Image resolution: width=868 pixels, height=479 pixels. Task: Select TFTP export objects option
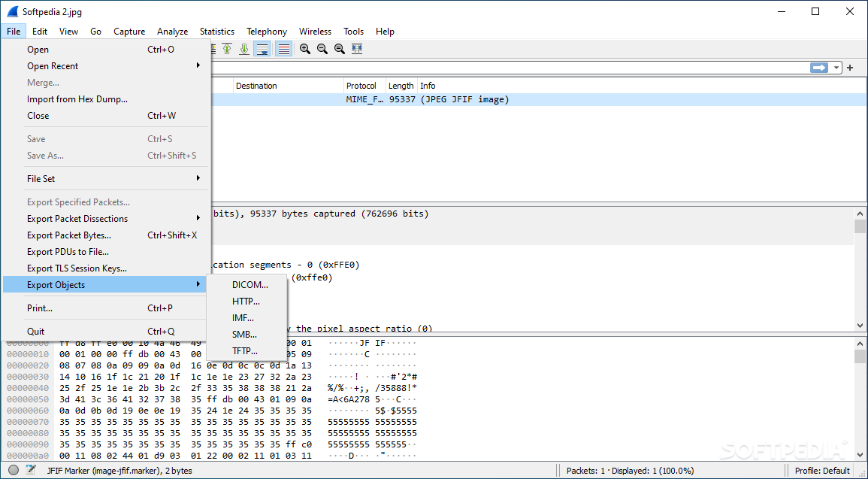(246, 351)
